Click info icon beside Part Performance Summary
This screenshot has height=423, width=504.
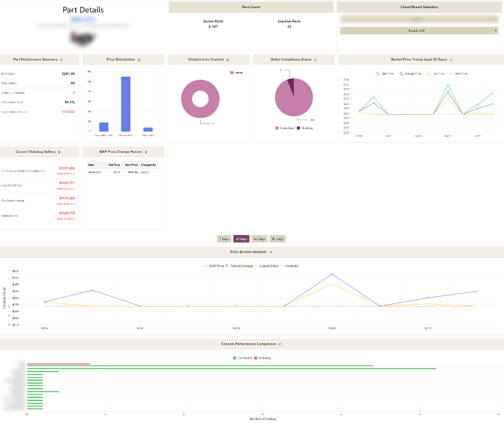[61, 60]
